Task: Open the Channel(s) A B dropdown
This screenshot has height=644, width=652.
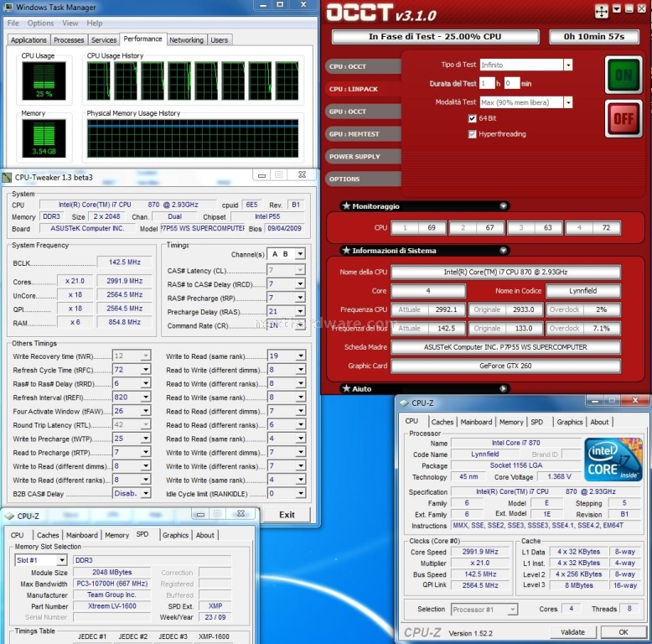Action: coord(300,254)
